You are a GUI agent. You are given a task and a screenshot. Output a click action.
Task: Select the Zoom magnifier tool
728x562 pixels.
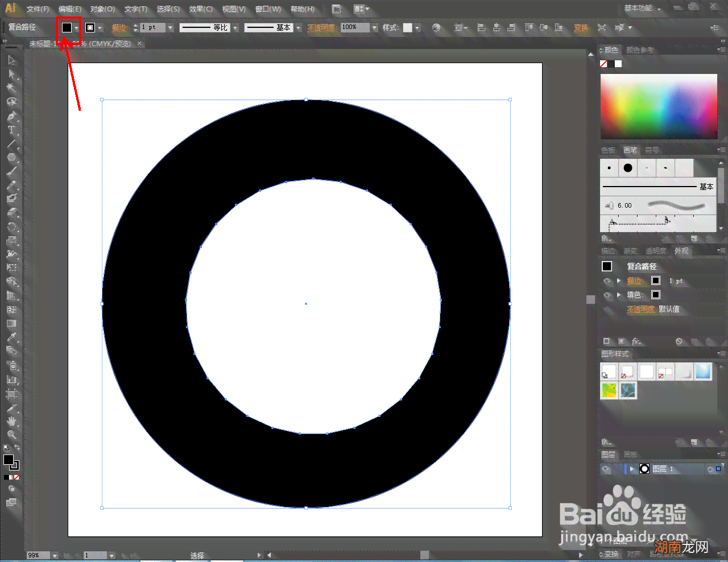11,435
